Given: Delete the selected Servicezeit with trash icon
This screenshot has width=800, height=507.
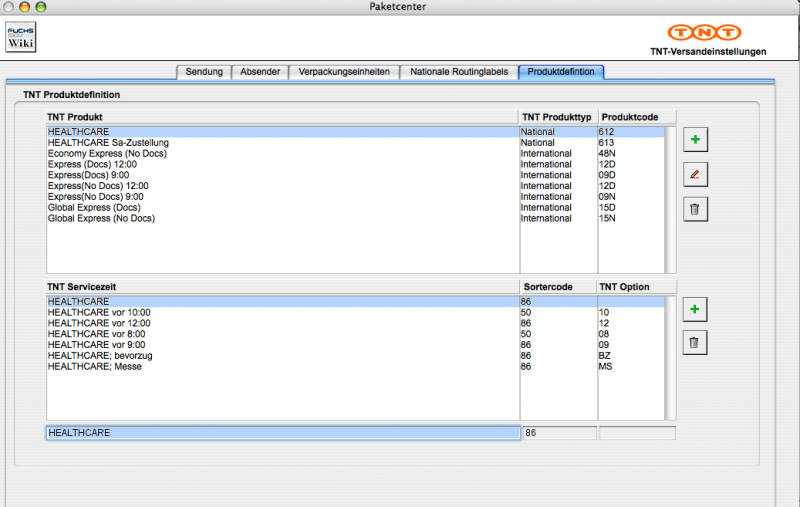Looking at the screenshot, I should click(694, 344).
